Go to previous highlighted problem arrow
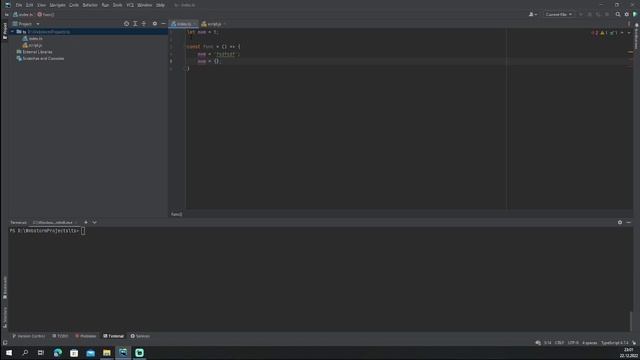Screen dimensions: 640x360 [622, 33]
